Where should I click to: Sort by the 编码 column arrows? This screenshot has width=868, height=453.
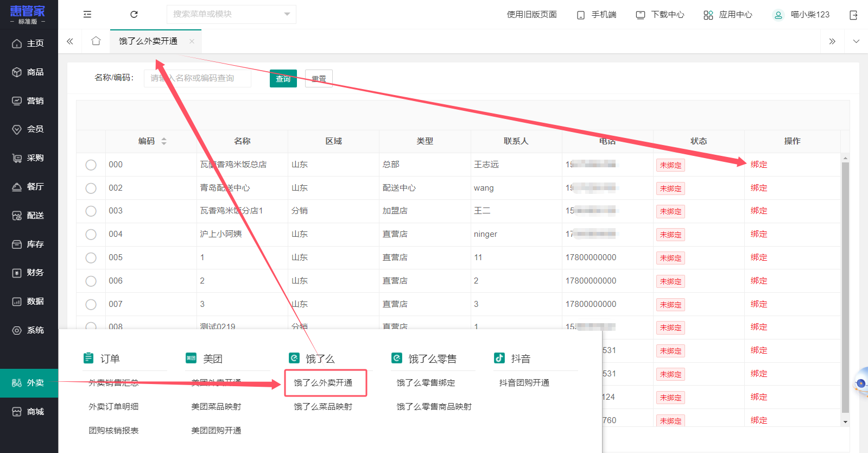coord(164,141)
